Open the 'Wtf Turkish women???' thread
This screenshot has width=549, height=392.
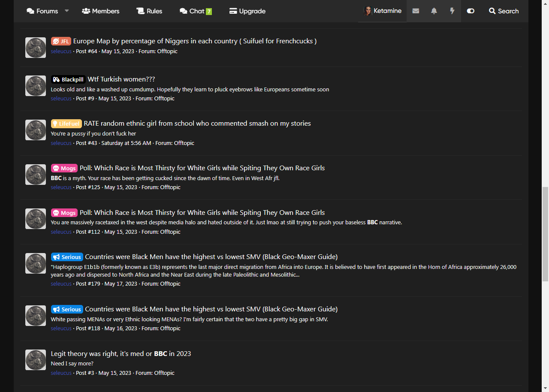[x=121, y=79]
